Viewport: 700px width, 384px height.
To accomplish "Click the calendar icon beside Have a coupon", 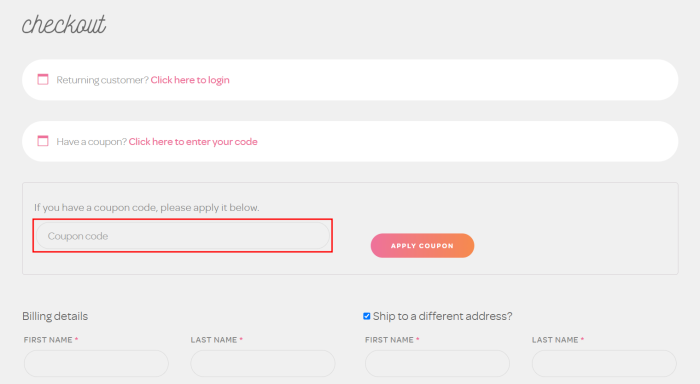I will pyautogui.click(x=43, y=141).
